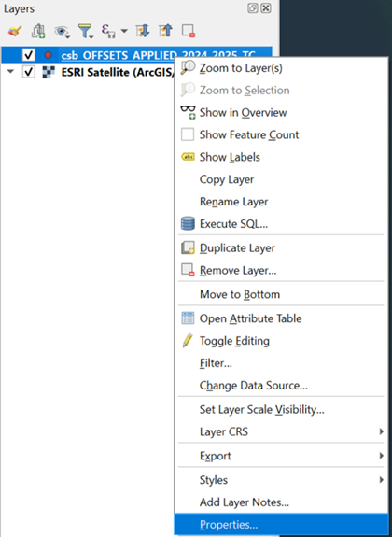
Task: Click the Add Group icon in Layers toolbar
Action: pyautogui.click(x=38, y=31)
